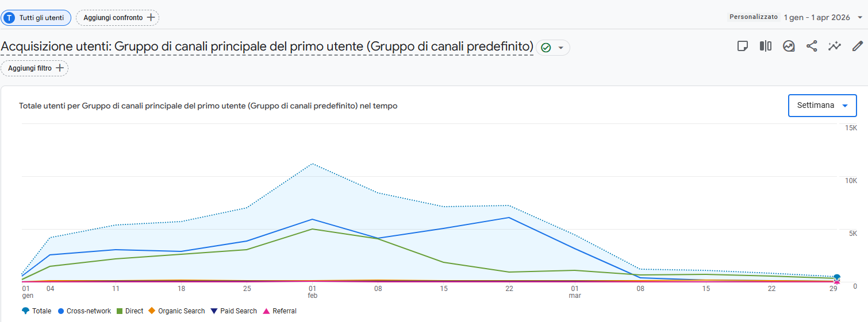Click the green report status checkmark
Image resolution: width=868 pixels, height=322 pixels.
[546, 48]
